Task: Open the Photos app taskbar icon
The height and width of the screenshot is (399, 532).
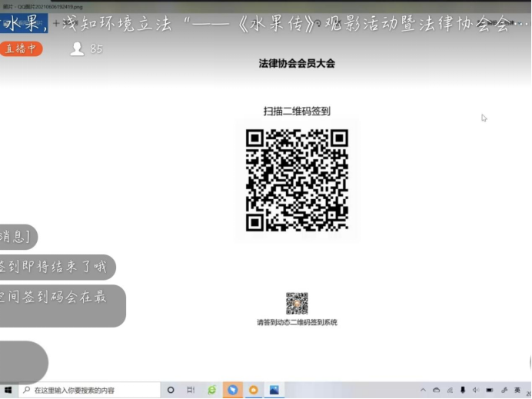Action: [274, 391]
